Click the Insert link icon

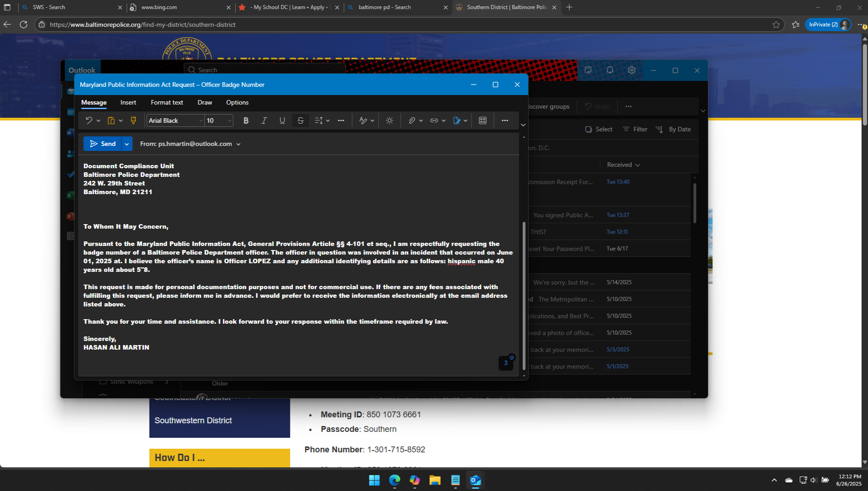pos(434,120)
